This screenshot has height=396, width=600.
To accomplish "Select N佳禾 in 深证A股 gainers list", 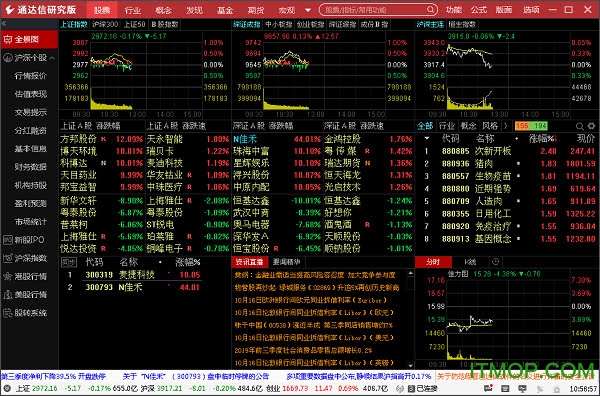I will (x=277, y=139).
